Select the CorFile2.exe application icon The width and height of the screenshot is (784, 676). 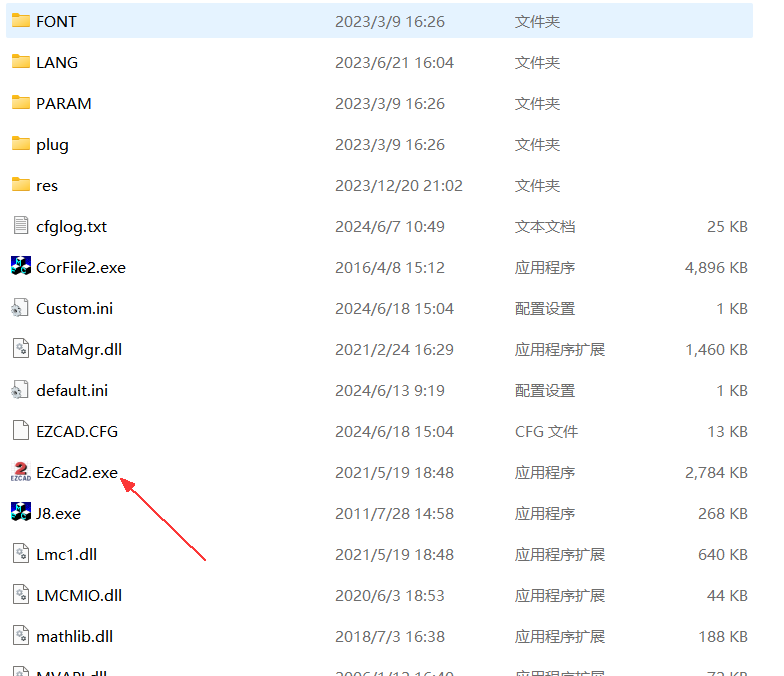click(x=20, y=266)
